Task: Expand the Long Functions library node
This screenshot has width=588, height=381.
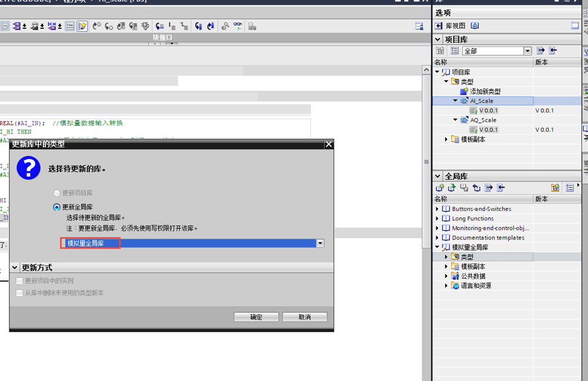Action: (x=437, y=218)
